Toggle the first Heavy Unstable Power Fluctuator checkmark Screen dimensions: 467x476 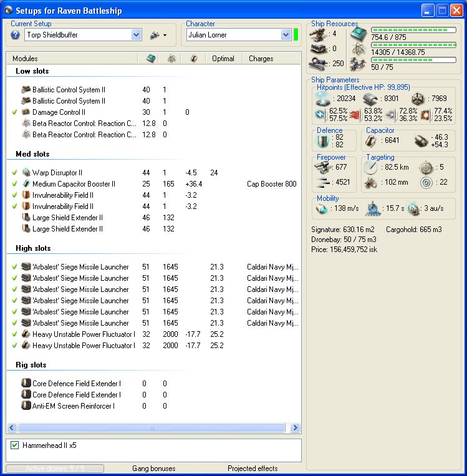(14, 334)
